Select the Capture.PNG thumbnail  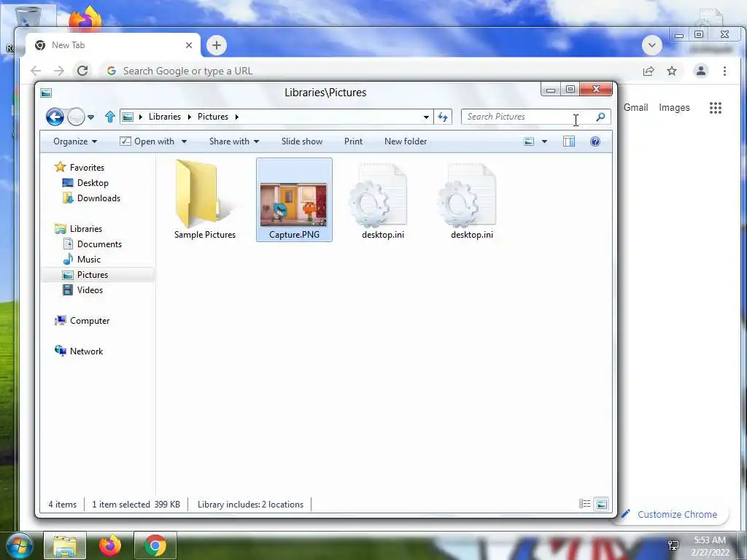point(294,200)
